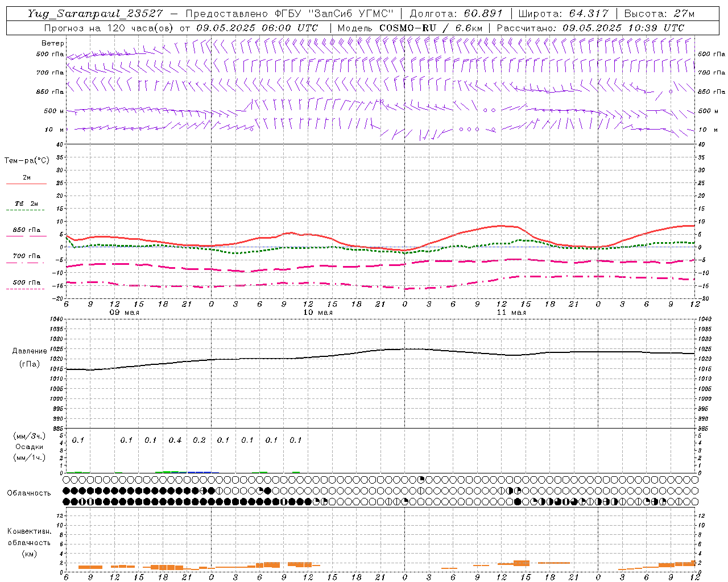Screen dimensions: 728x582
Task: Click the longitude value Долгота: 60.891
Action: 456,14
